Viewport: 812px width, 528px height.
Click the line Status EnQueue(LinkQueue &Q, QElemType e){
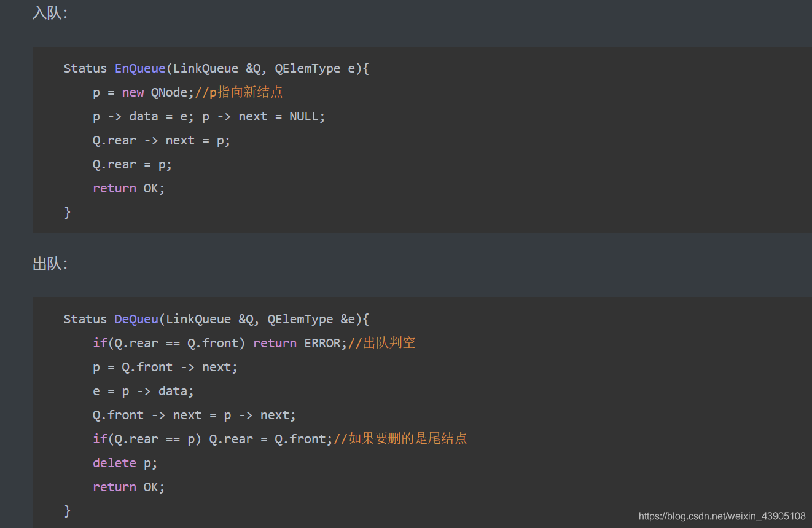coord(216,68)
